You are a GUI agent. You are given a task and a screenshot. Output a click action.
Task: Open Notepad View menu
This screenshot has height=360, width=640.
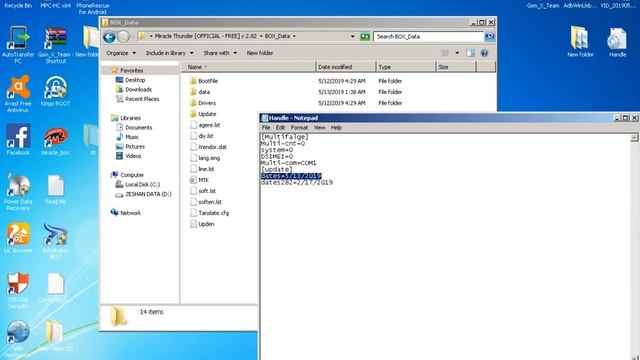319,128
